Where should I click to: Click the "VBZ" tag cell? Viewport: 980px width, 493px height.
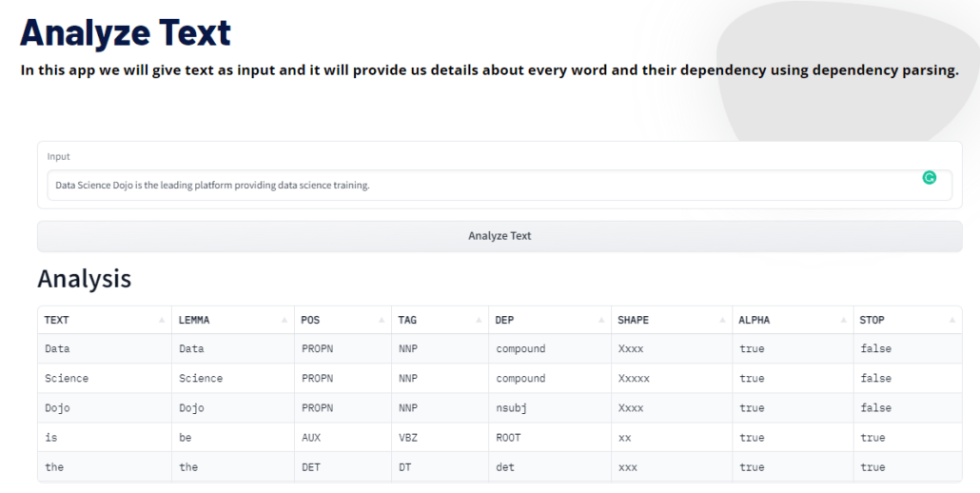(x=408, y=438)
